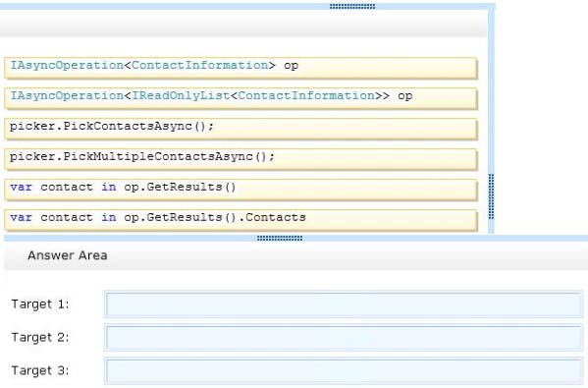
Task: Click the Answer Area heading
Action: click(68, 255)
